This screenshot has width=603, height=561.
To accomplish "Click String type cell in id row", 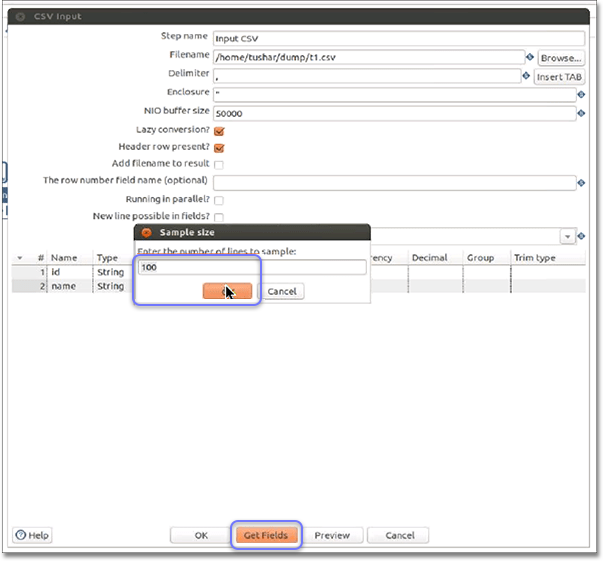I will coord(113,272).
